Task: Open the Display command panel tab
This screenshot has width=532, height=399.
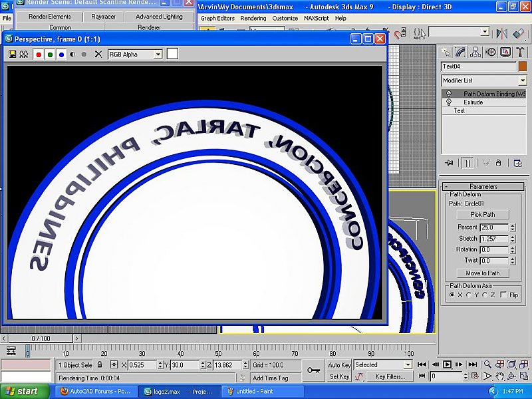Action: pos(505,53)
